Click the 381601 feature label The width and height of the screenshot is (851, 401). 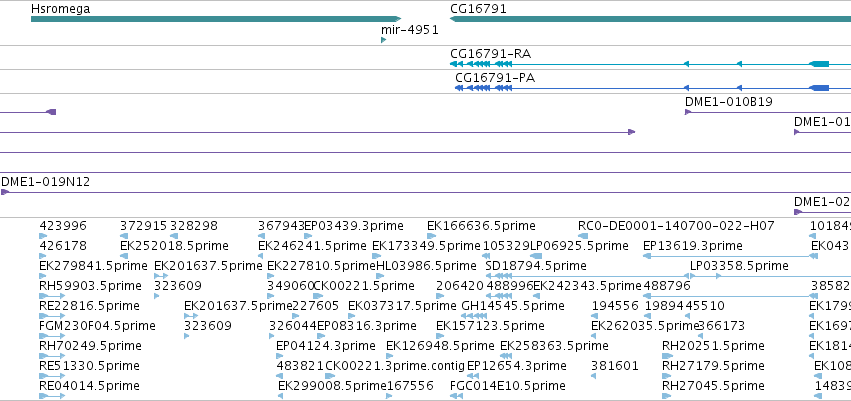(x=615, y=366)
